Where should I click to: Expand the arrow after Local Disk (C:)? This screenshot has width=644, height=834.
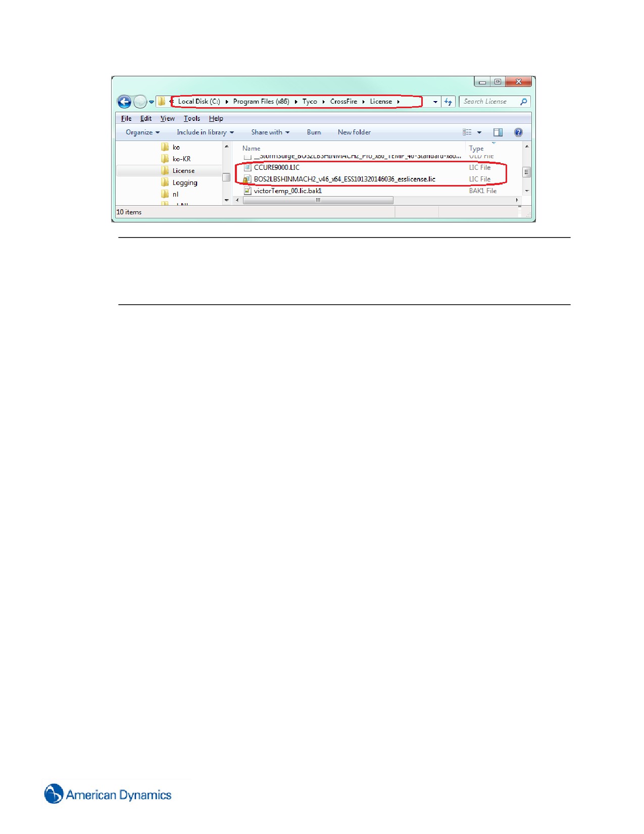pyautogui.click(x=227, y=102)
